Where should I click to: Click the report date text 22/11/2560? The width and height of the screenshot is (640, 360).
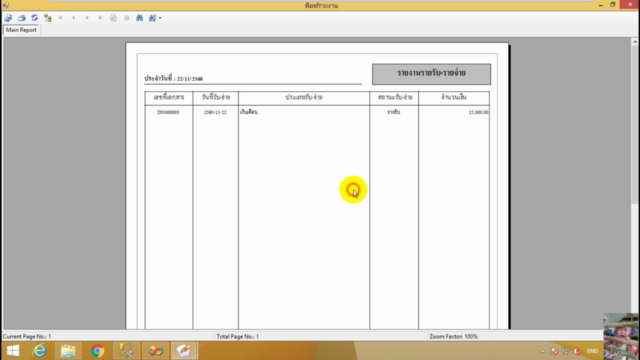click(190, 79)
